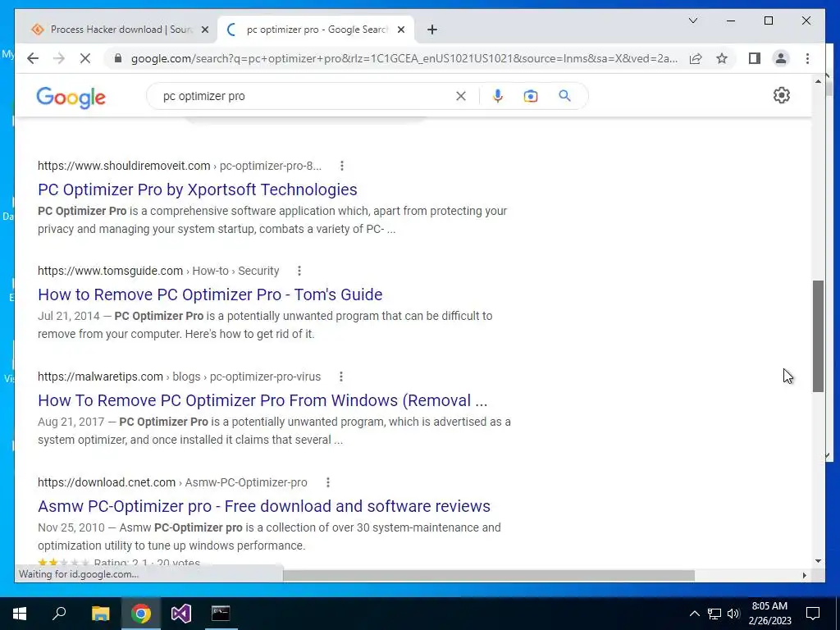Open options for tomsguide result
The image size is (840, 630).
(x=299, y=271)
